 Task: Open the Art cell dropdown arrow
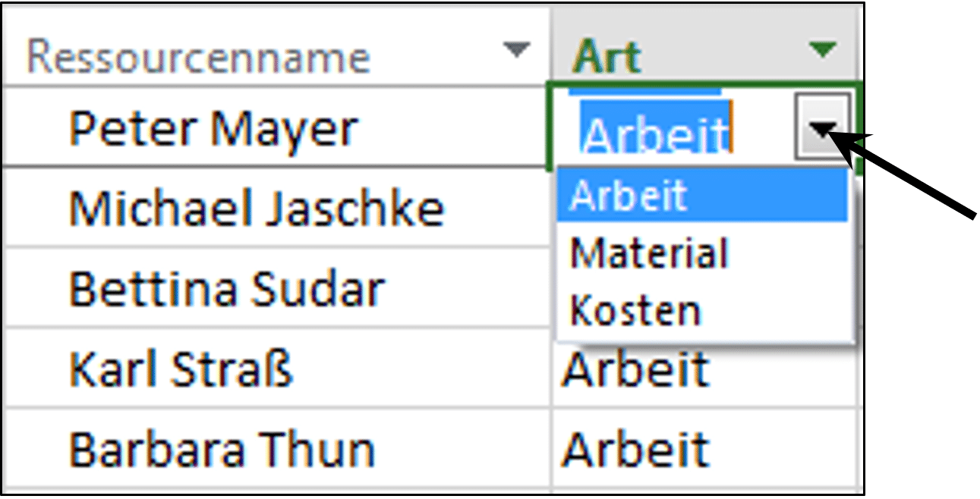pyautogui.click(x=822, y=127)
